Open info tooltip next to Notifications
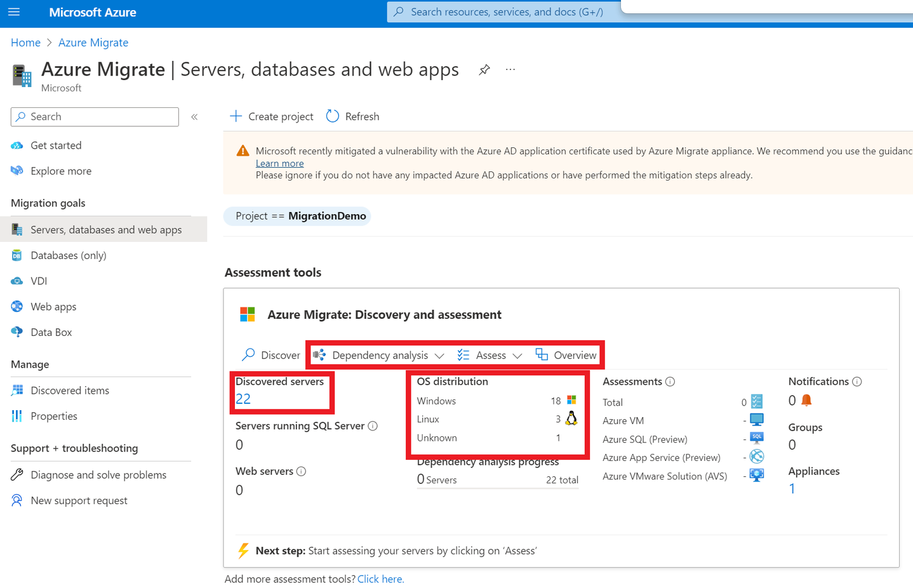 pyautogui.click(x=857, y=382)
